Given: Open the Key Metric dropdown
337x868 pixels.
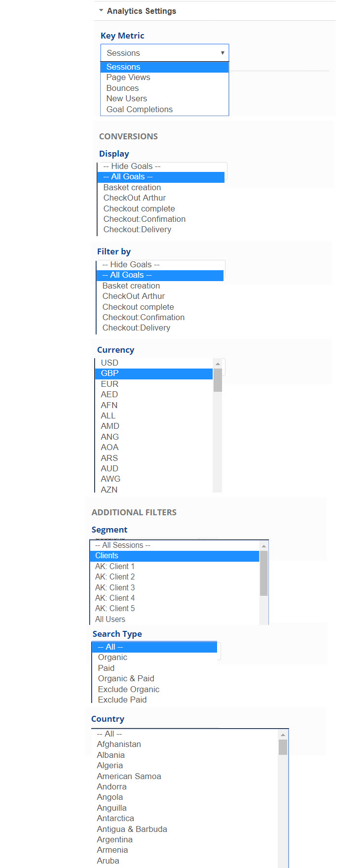Looking at the screenshot, I should tap(164, 53).
